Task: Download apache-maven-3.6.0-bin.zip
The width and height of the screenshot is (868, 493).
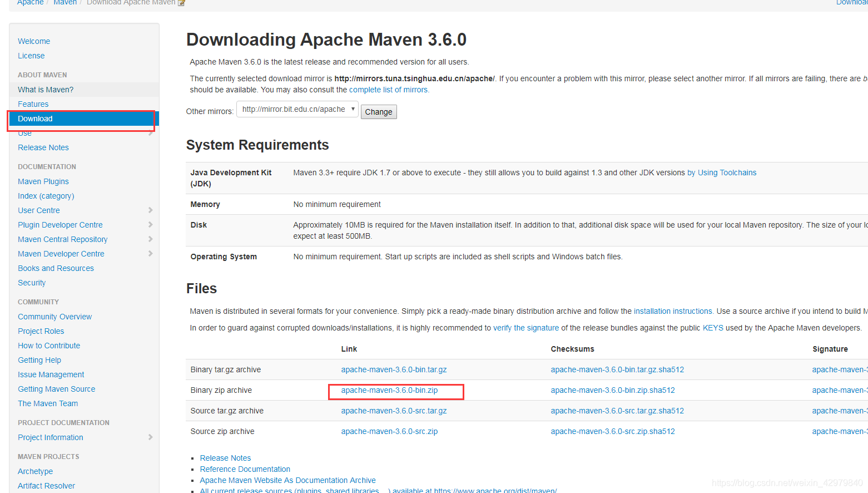Action: click(x=389, y=390)
